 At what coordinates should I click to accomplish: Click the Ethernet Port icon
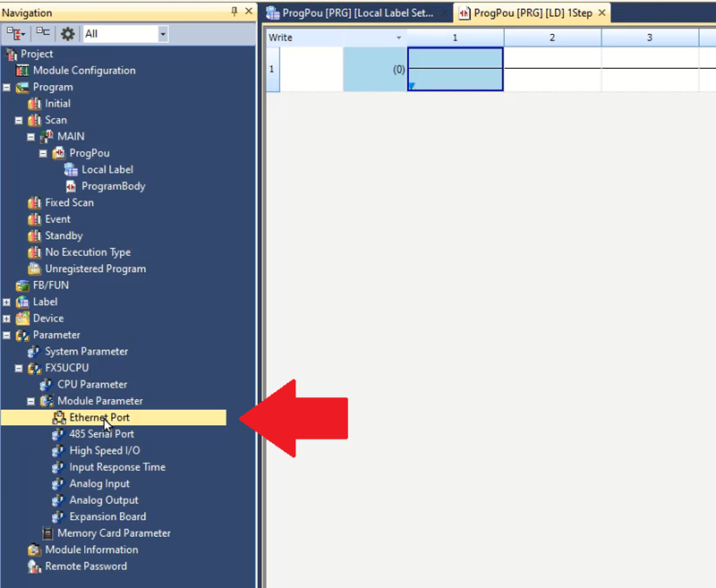click(x=58, y=417)
